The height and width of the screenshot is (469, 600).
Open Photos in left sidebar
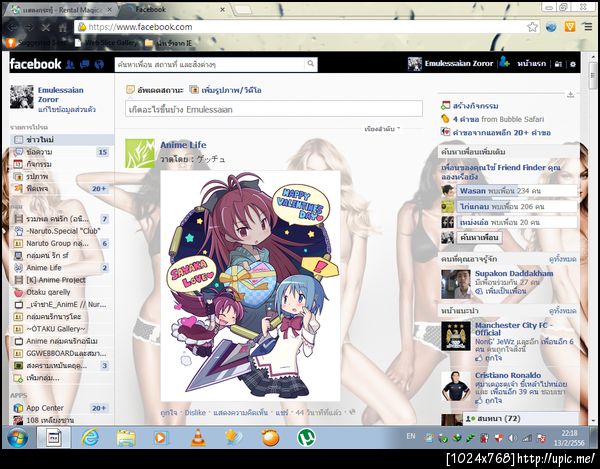[x=61, y=176]
